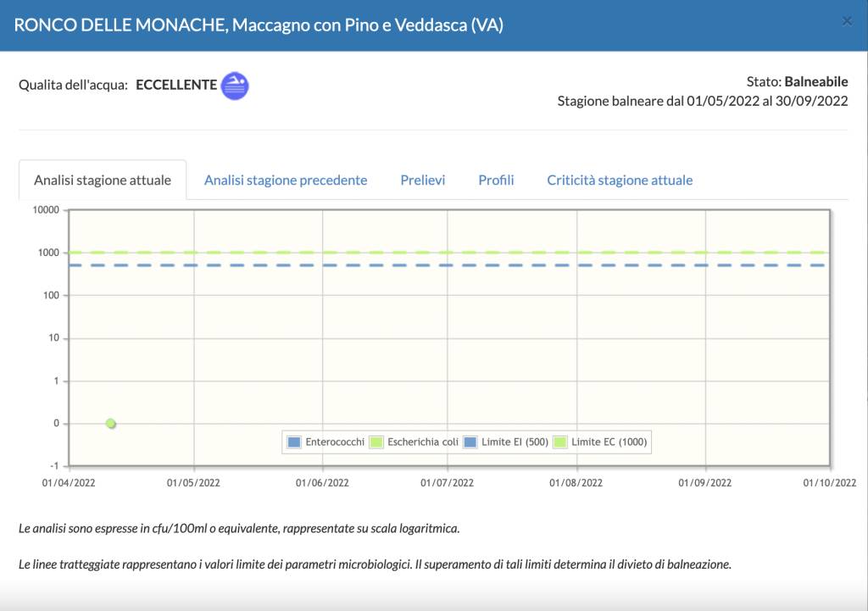Go to the Profili tab
The width and height of the screenshot is (868, 611).
click(496, 181)
